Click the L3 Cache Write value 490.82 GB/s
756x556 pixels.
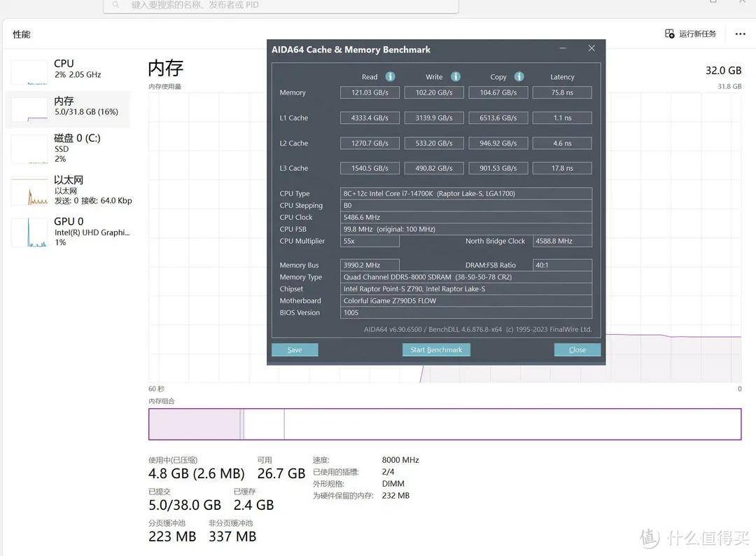(x=434, y=168)
